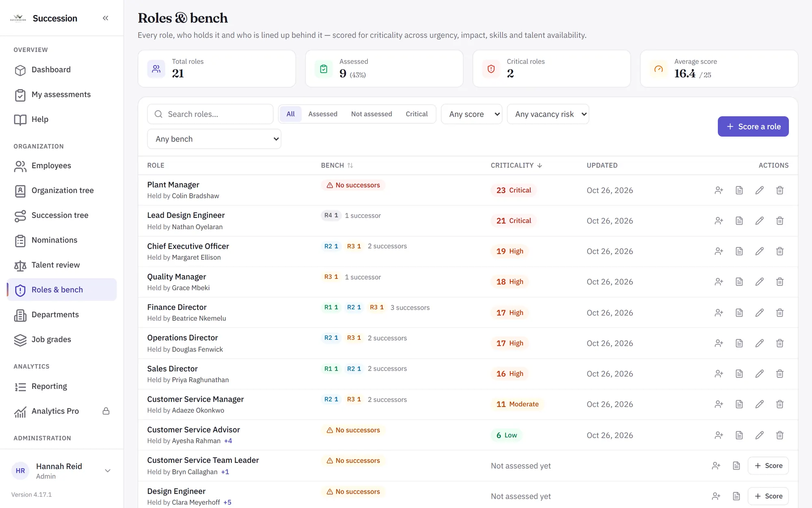Select the All filter tab
Viewport: 812px width, 508px height.
[x=291, y=114]
